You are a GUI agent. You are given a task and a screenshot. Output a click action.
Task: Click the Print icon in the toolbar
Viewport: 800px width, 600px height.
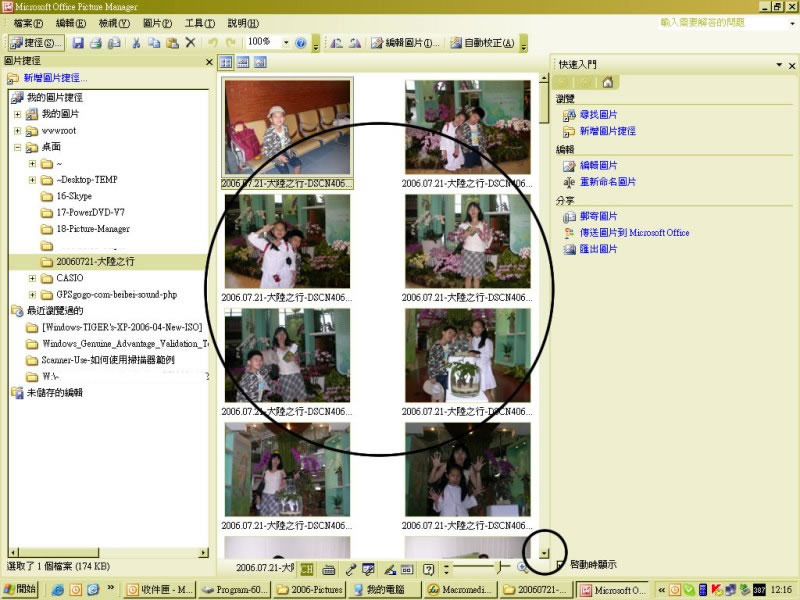96,43
